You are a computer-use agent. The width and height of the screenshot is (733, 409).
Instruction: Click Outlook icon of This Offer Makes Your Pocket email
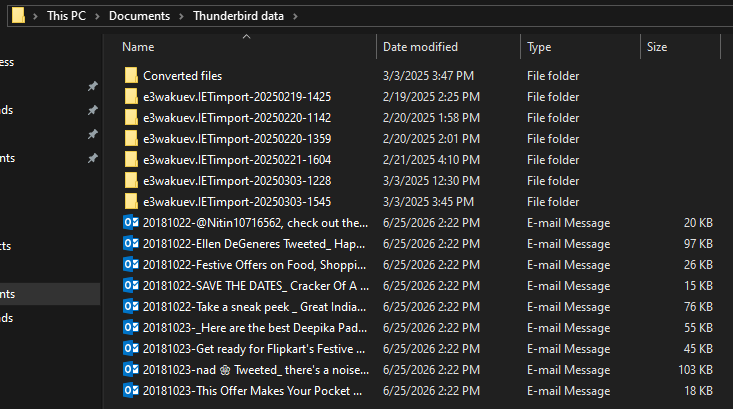pos(131,391)
